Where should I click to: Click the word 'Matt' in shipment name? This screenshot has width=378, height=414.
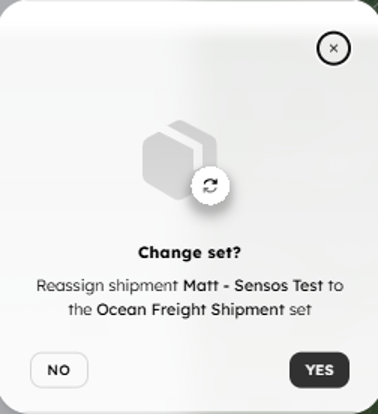coord(201,286)
